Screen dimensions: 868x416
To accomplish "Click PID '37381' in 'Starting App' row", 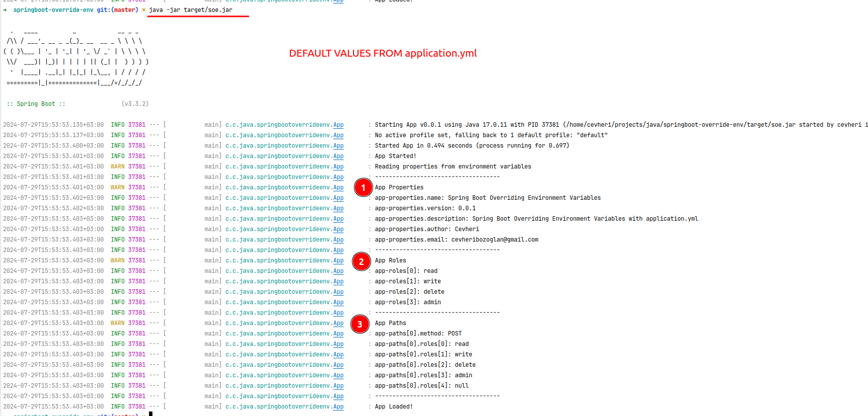I will (137, 125).
